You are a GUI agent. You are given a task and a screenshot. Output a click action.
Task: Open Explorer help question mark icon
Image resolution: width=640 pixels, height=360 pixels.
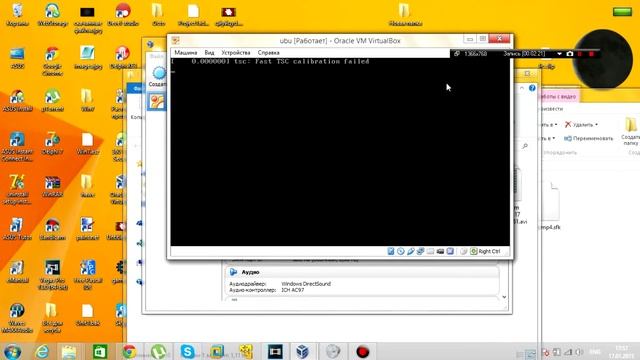click(532, 88)
